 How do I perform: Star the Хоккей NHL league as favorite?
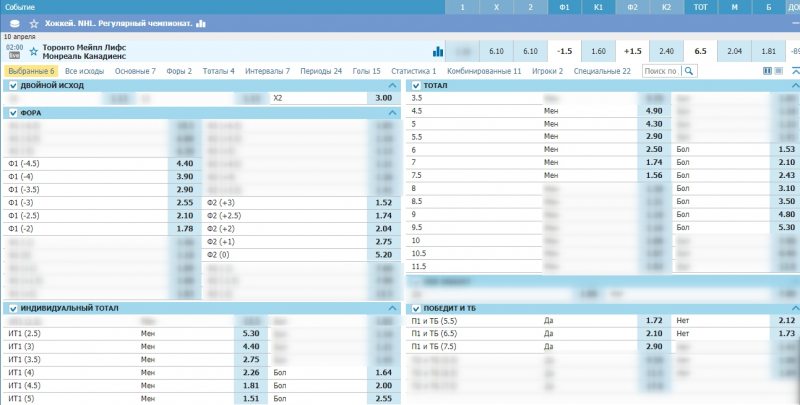pos(34,23)
